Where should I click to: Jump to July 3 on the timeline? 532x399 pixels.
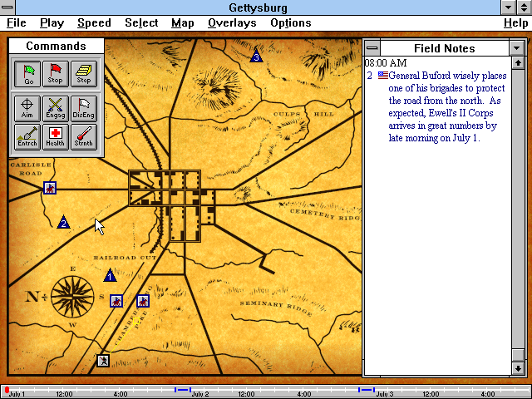point(384,394)
